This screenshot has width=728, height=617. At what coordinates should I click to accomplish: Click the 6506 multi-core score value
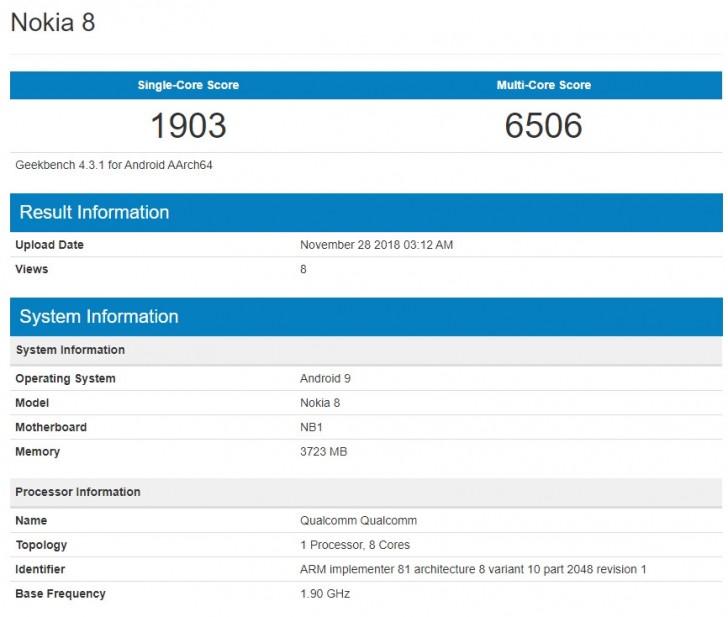(543, 125)
